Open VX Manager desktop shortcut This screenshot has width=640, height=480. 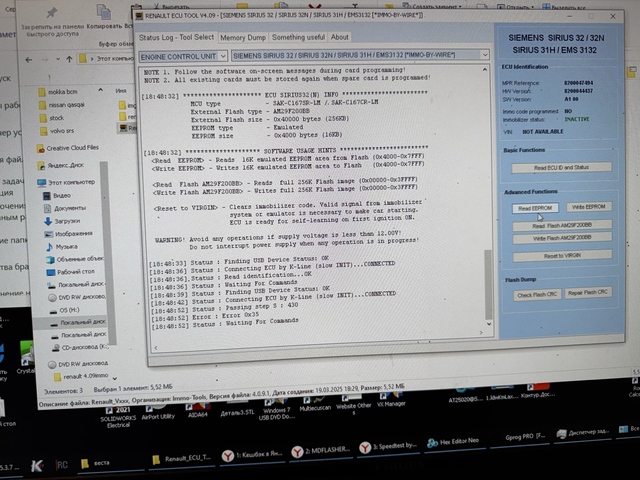coord(391,400)
